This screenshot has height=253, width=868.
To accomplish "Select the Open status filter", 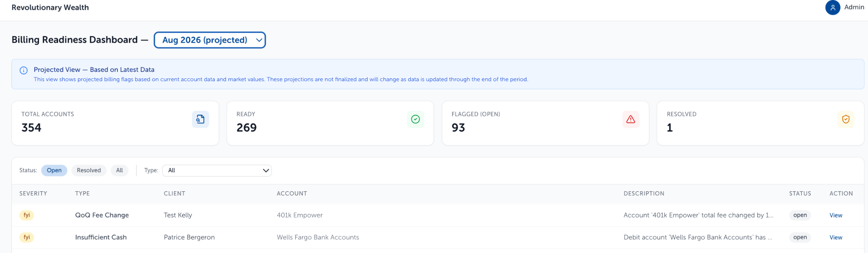I will click(54, 170).
